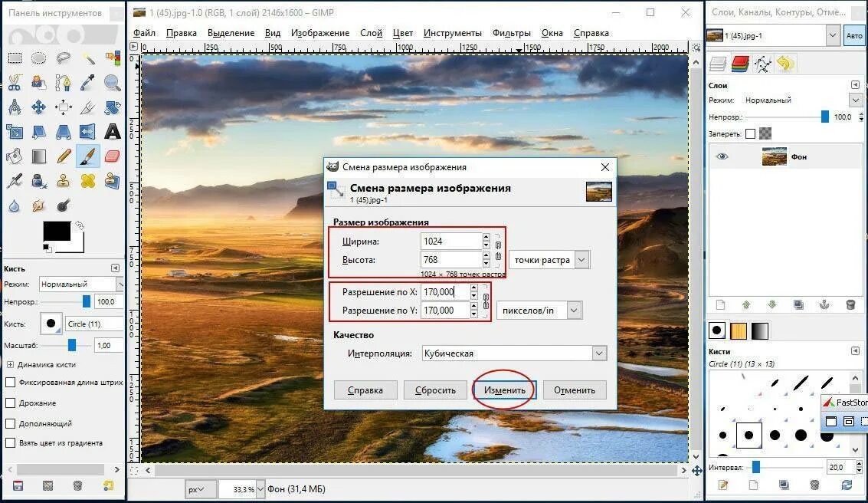This screenshot has height=503, width=868.
Task: Select the Eraser tool
Action: click(113, 156)
